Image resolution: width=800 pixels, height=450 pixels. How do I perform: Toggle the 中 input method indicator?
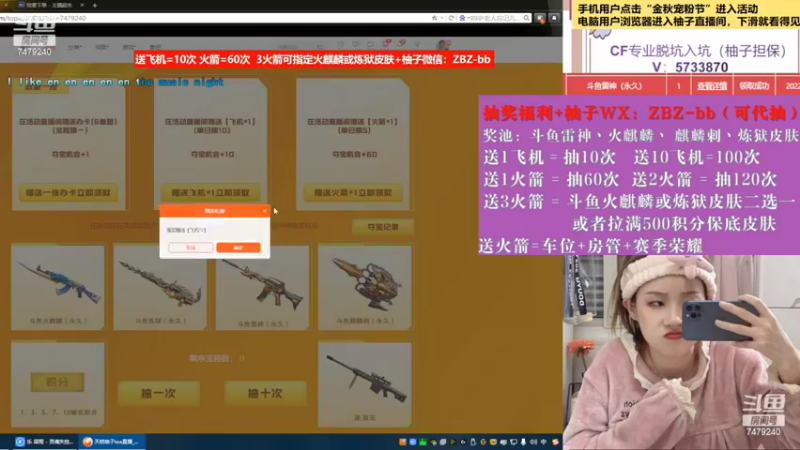click(543, 442)
